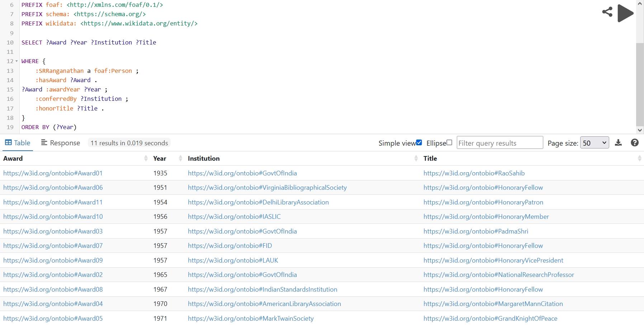Open the Page size dropdown

(x=594, y=143)
